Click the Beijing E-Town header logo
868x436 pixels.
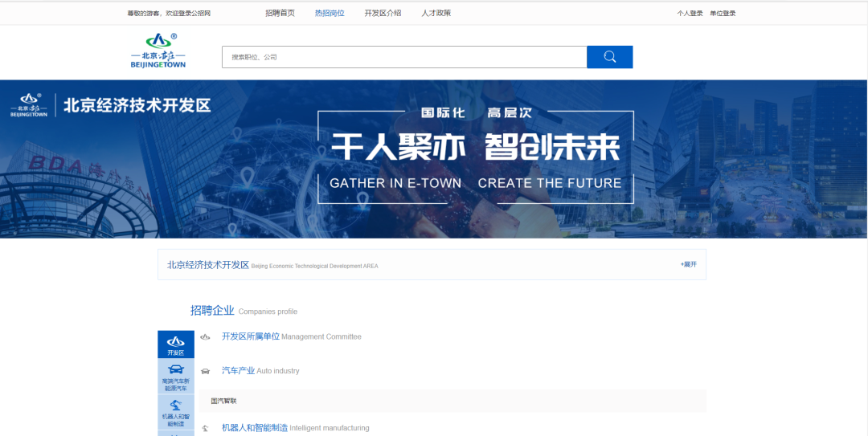pyautogui.click(x=158, y=51)
